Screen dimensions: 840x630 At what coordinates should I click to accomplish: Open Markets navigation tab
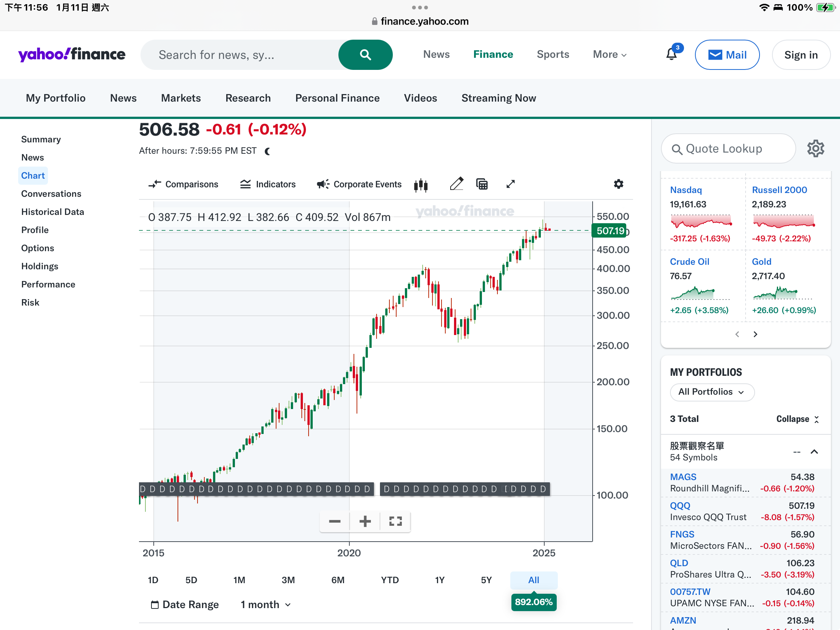point(181,98)
